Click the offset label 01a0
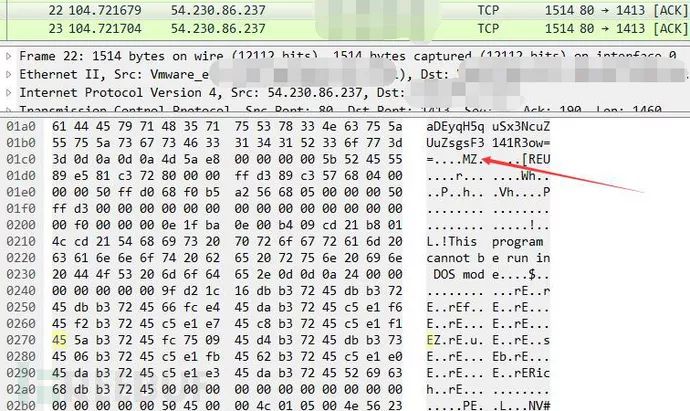Screen dimensions: 690x411 coord(20,127)
